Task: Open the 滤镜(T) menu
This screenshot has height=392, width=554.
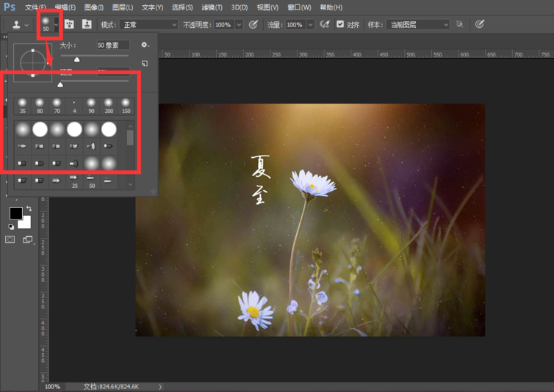Action: click(212, 7)
